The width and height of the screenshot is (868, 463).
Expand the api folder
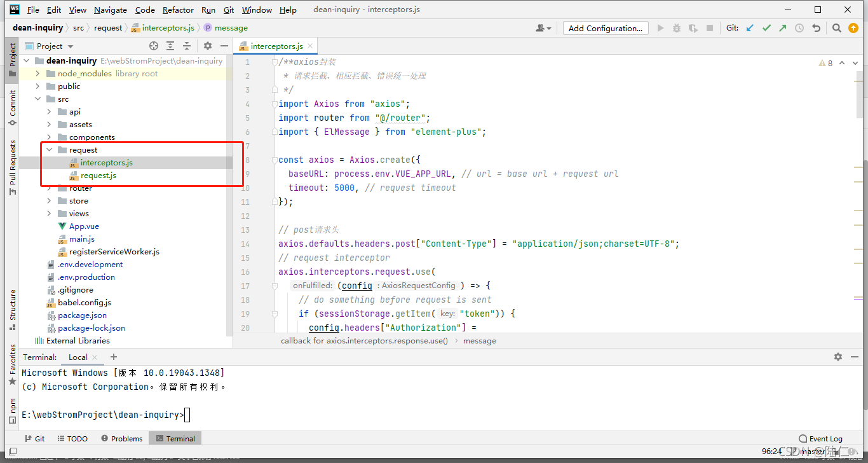click(x=49, y=112)
